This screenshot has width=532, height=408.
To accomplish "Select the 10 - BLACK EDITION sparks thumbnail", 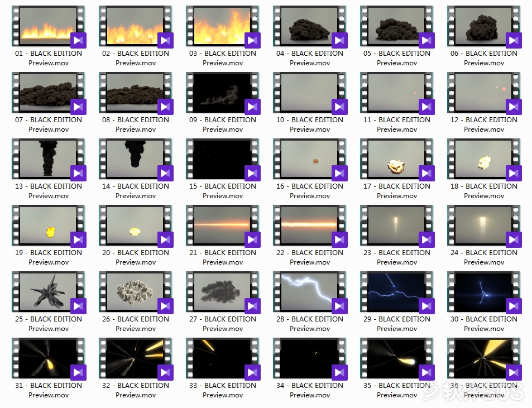I will click(x=309, y=92).
